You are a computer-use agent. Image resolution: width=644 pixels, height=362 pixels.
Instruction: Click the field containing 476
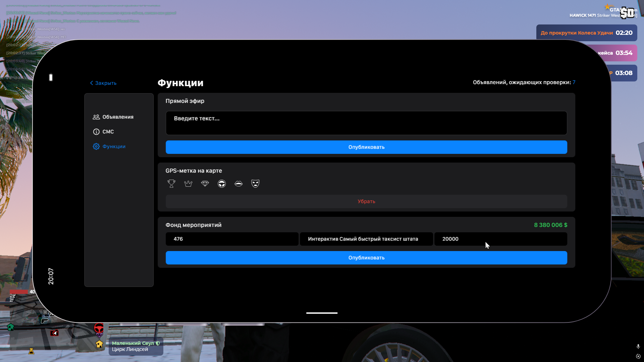[232, 239]
